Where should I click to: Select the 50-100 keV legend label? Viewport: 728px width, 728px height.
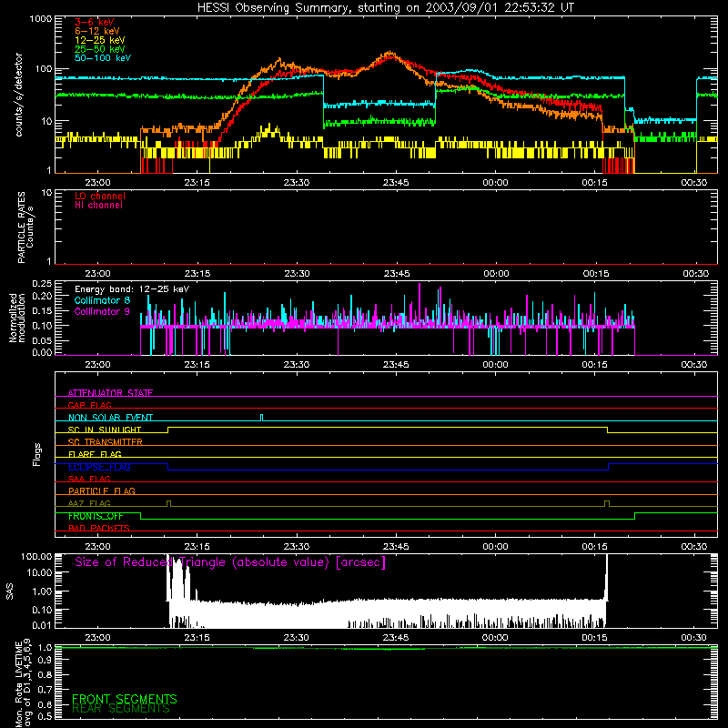coord(103,58)
